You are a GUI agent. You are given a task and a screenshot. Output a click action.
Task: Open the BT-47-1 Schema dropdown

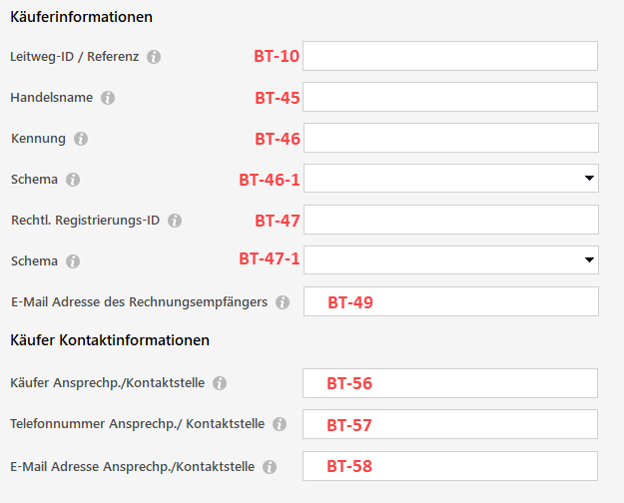click(450, 260)
